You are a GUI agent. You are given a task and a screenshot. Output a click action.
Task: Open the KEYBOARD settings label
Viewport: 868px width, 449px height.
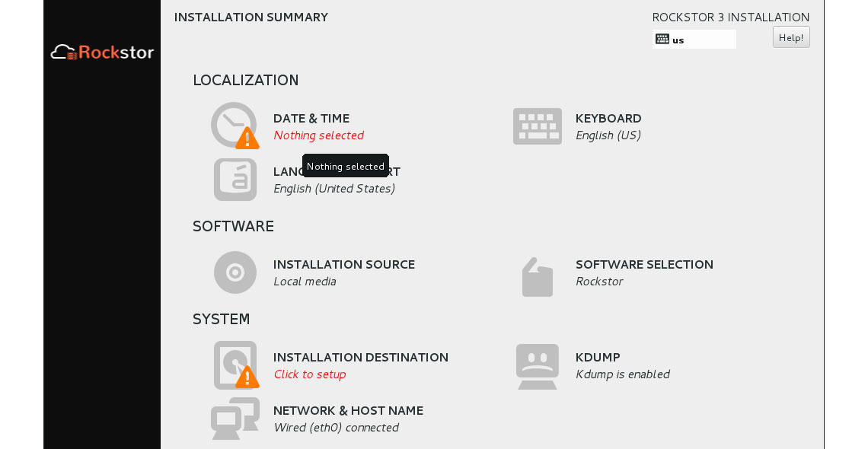608,119
